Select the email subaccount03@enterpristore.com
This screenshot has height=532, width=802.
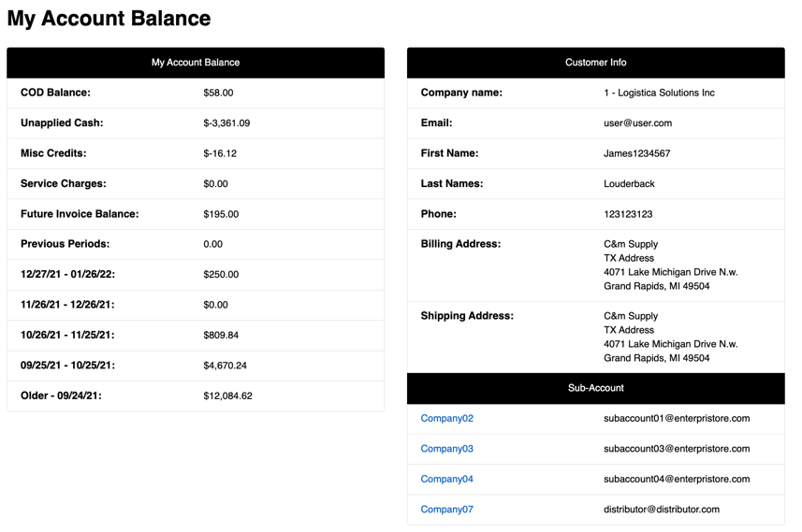tap(677, 449)
